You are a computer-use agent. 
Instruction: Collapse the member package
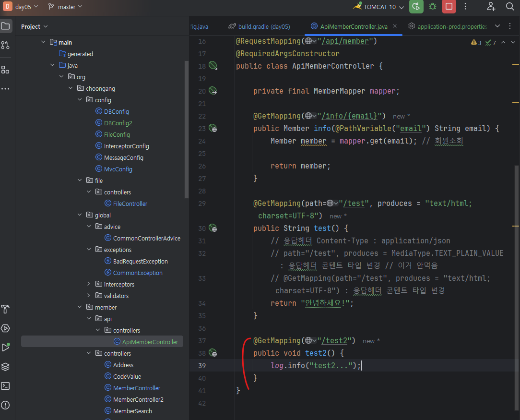coord(80,307)
